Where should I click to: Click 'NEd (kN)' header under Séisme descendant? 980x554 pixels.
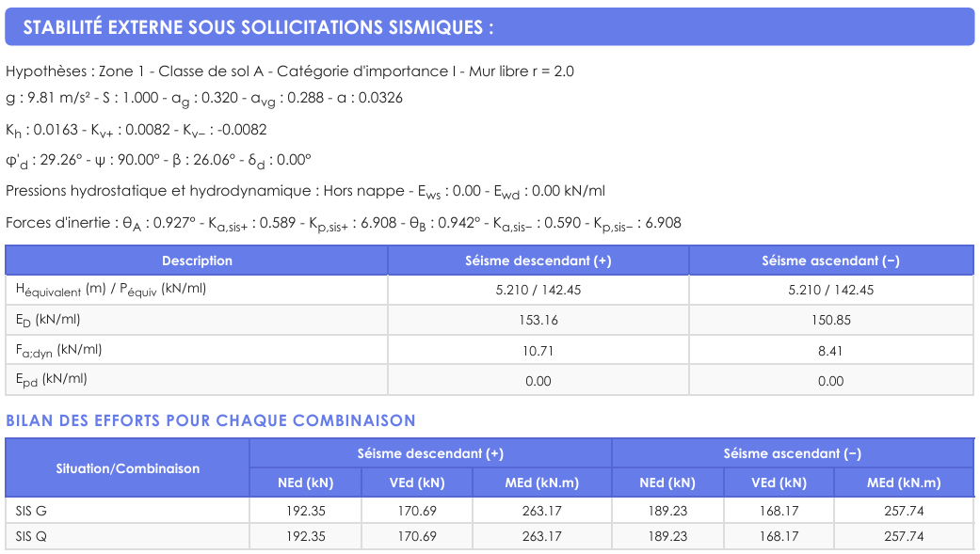[x=306, y=483]
